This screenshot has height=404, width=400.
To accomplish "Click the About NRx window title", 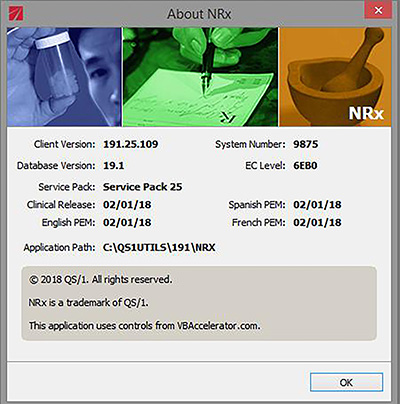I will click(x=199, y=14).
